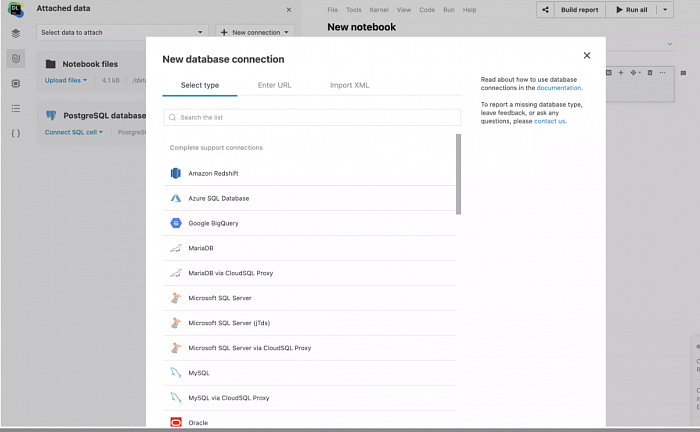The image size is (700, 432).
Task: Click the Datalore logo icon
Action: 16,9
